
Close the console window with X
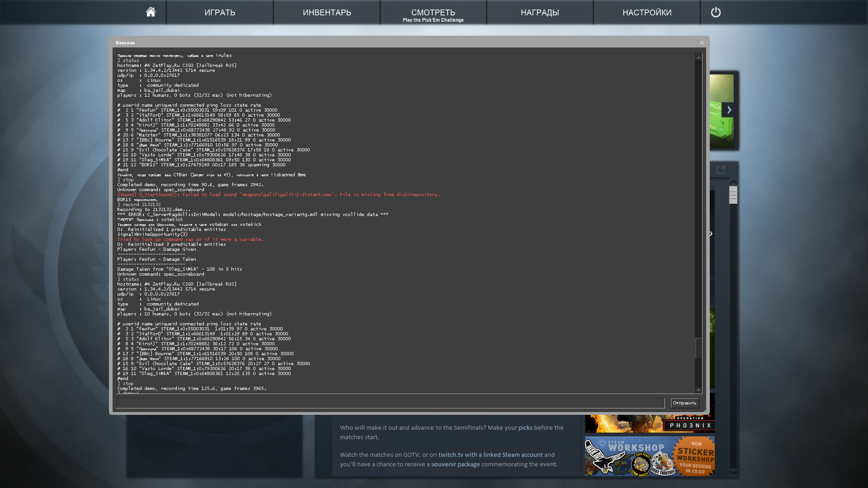[702, 42]
